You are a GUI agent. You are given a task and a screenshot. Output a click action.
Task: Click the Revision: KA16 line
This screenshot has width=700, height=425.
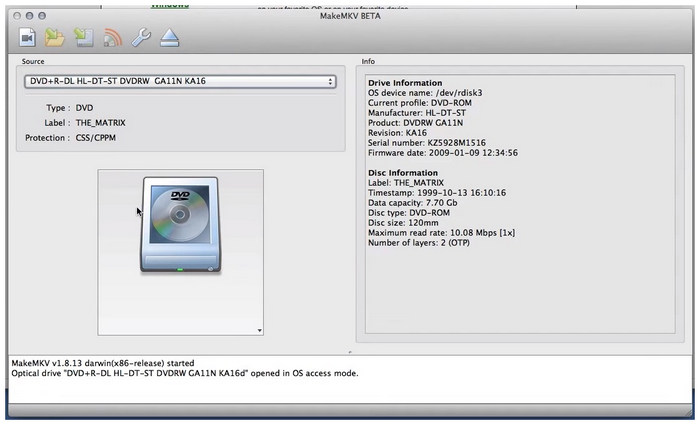tap(397, 133)
